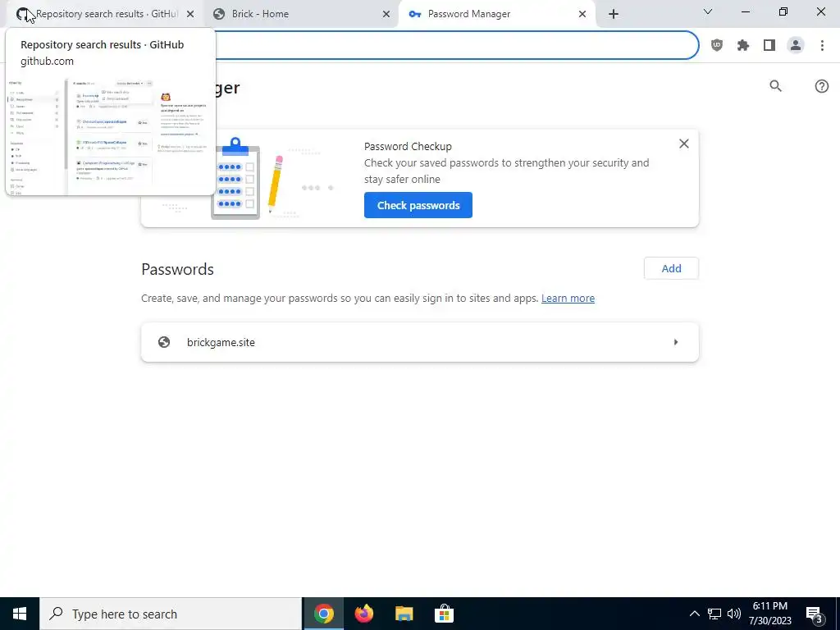The height and width of the screenshot is (630, 840).
Task: Close the Password Manager tab
Action: [x=582, y=15]
